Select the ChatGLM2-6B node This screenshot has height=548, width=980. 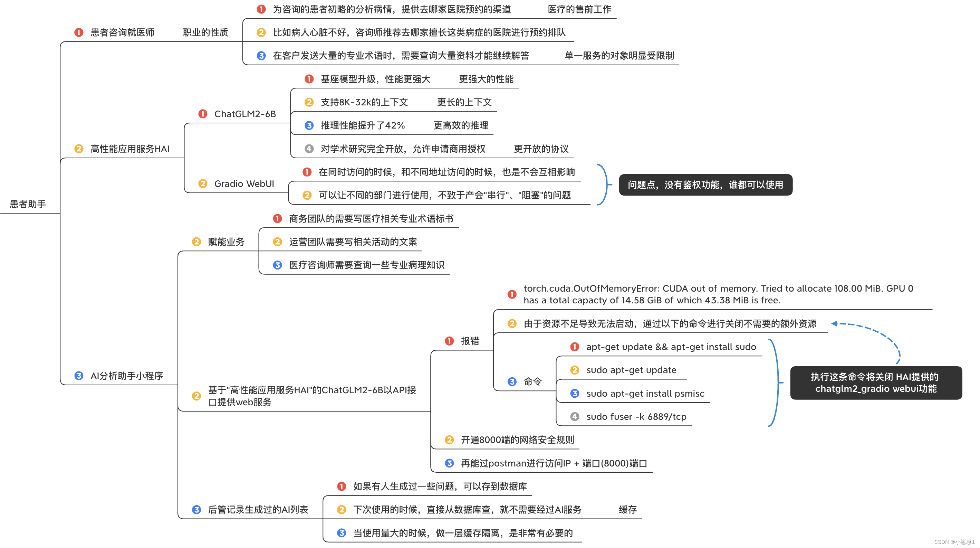(x=245, y=114)
